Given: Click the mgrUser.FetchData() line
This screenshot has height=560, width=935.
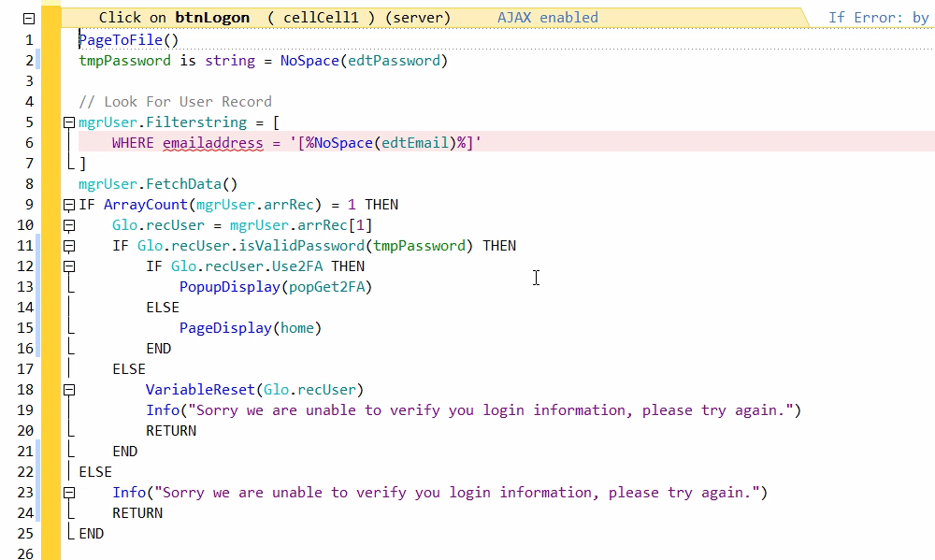Looking at the screenshot, I should coord(158,184).
